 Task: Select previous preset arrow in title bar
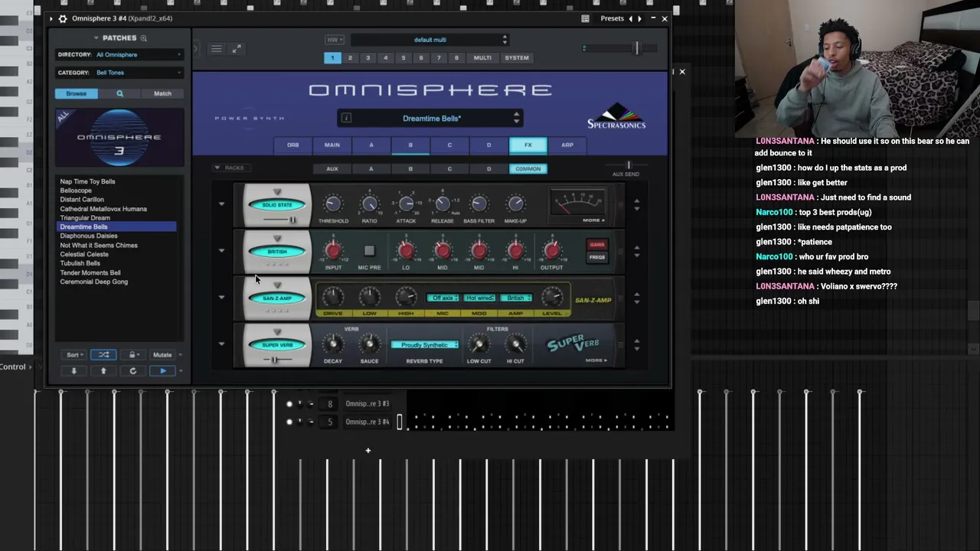(630, 18)
